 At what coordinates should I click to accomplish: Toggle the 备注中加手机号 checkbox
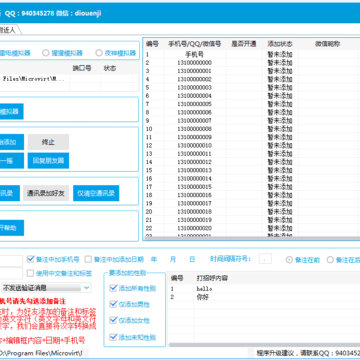coord(53,259)
